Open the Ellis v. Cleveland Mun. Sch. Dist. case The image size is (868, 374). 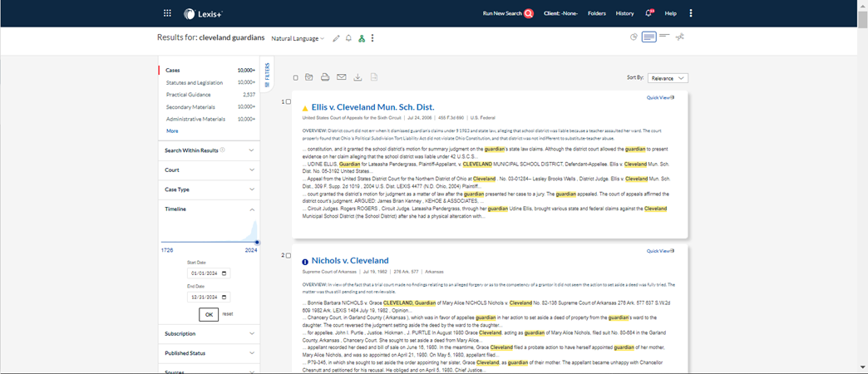372,106
